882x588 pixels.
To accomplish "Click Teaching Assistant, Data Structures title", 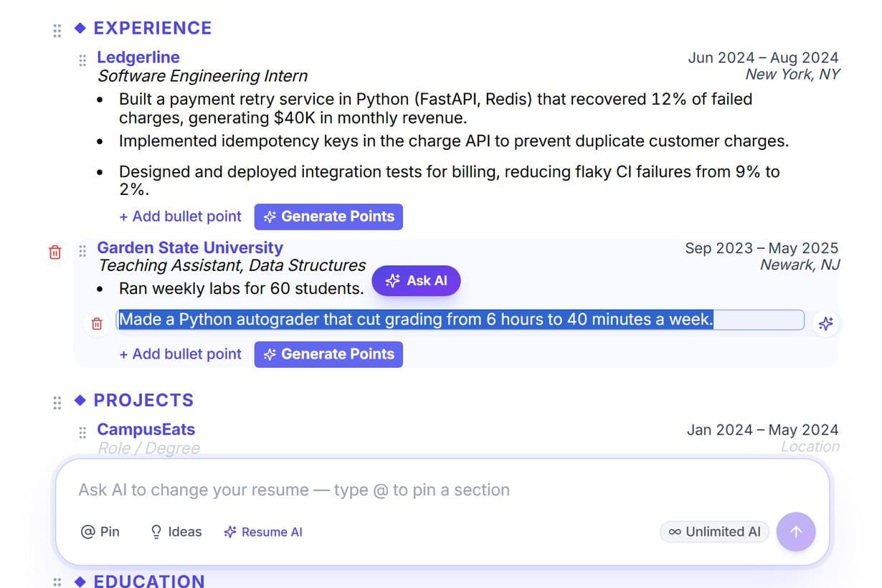I will click(x=232, y=265).
